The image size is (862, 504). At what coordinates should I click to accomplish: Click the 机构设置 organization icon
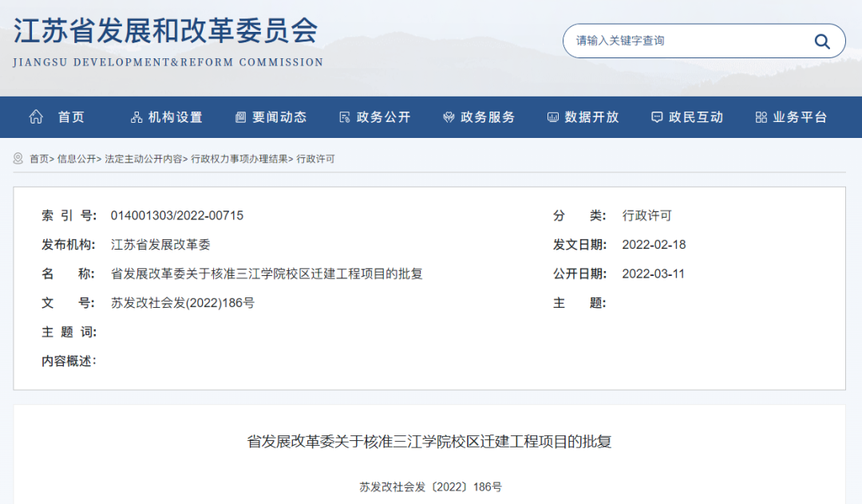(138, 116)
